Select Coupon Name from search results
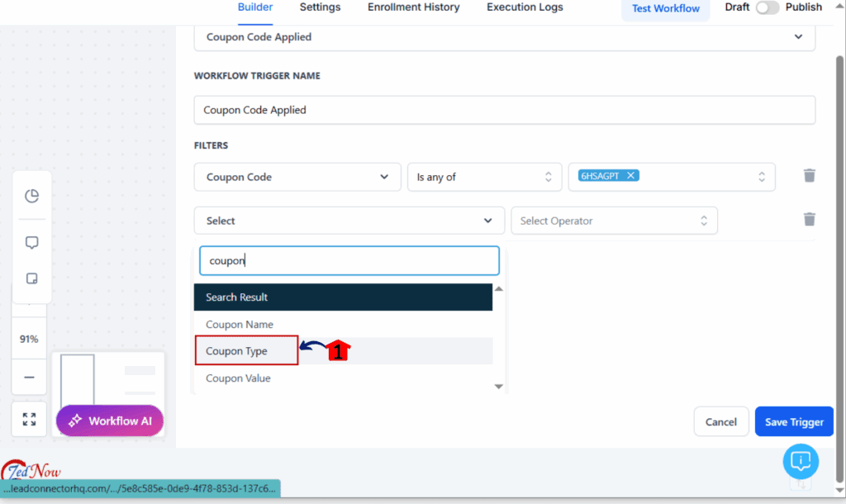846x504 pixels. 343,325
